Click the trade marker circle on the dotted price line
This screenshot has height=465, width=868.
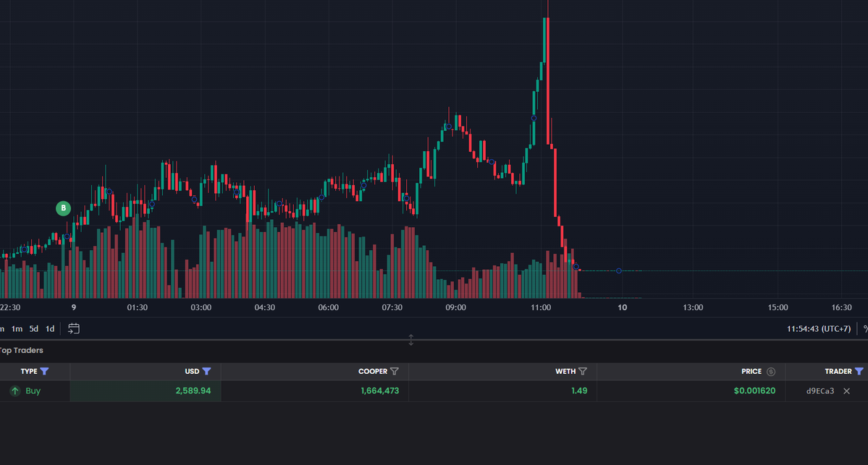(x=619, y=271)
